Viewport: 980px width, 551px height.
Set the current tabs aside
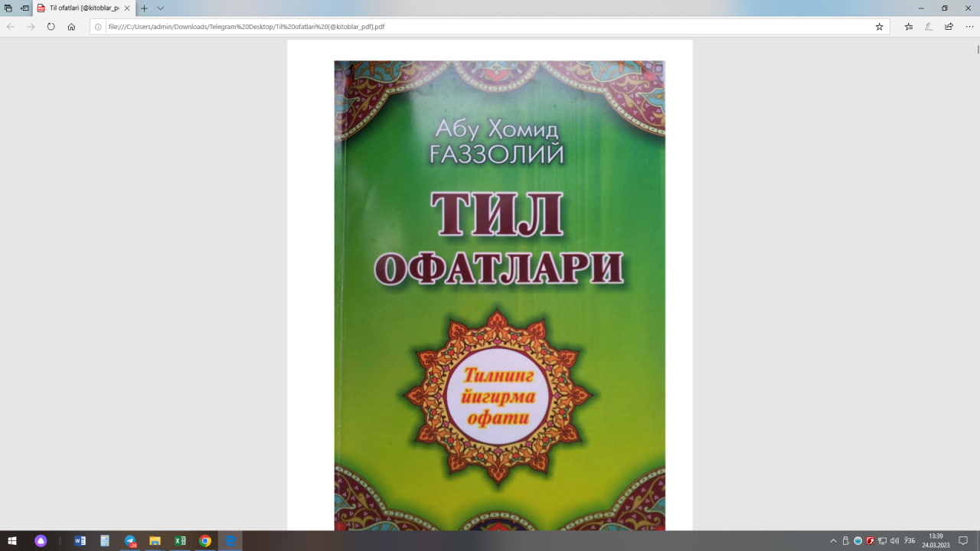click(24, 8)
